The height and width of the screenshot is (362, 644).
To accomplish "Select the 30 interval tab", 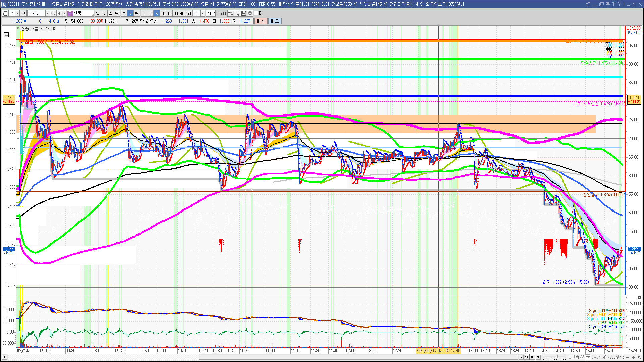I will (x=176, y=13).
